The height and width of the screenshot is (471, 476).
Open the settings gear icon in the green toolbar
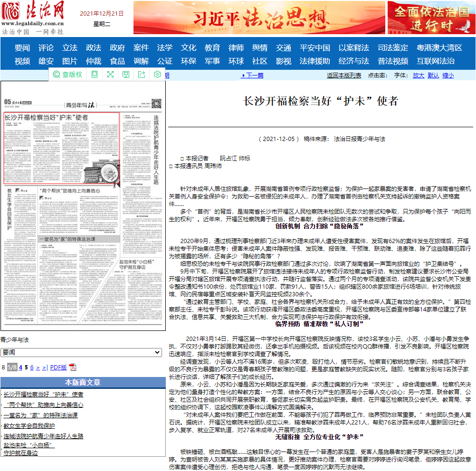coord(157,75)
